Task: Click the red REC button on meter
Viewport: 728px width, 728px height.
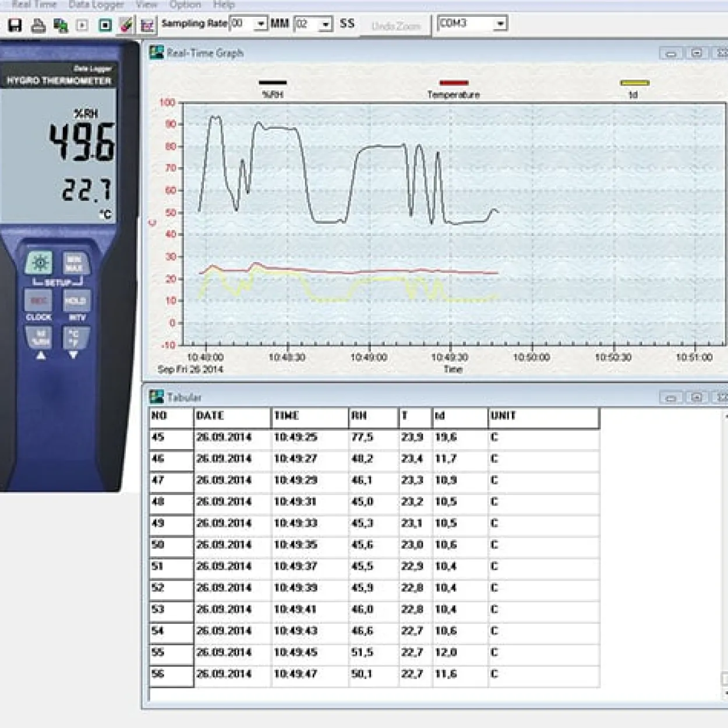Action: [x=38, y=301]
